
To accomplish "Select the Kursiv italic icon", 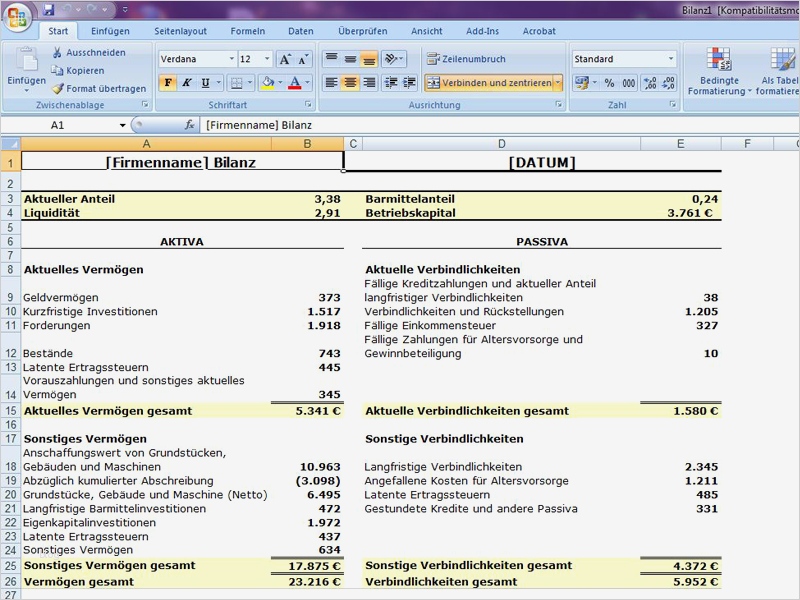I will 187,82.
